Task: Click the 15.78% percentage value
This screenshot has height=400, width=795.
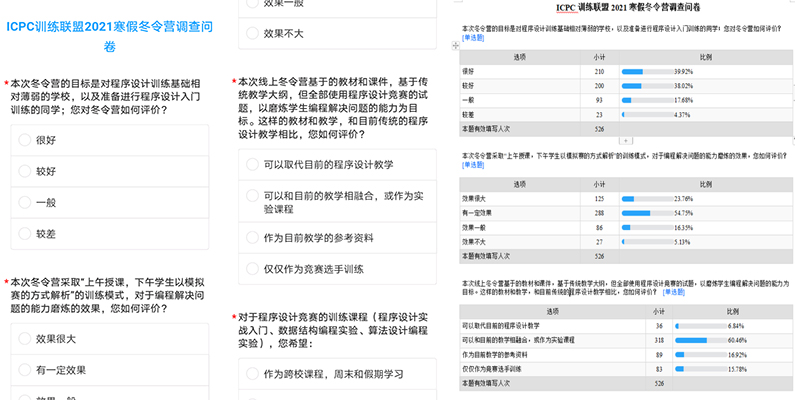Action: pyautogui.click(x=737, y=370)
